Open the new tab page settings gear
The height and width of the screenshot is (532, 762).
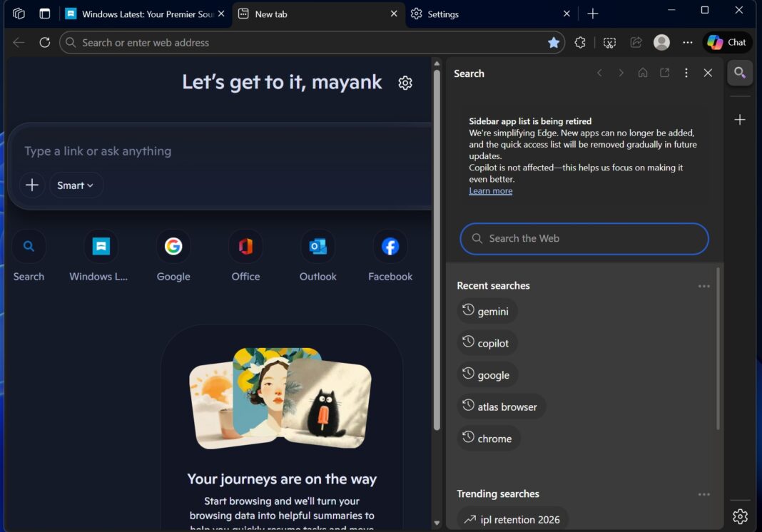point(405,83)
